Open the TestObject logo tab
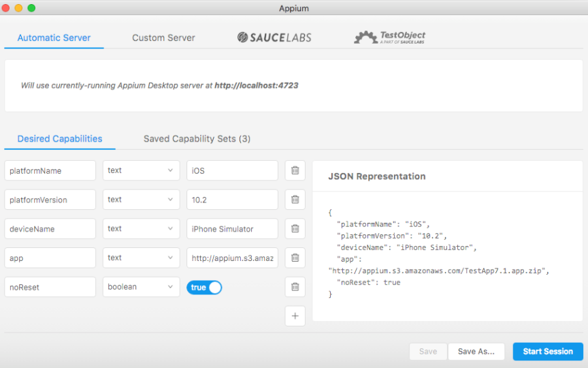 [389, 37]
